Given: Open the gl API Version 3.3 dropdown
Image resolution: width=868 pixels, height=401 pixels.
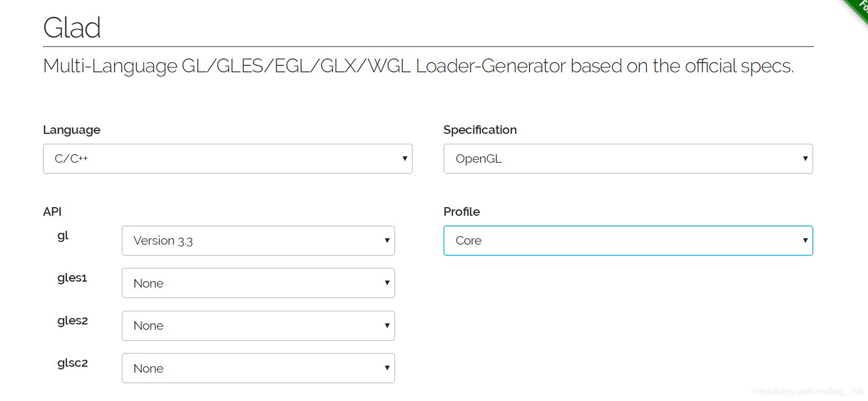Looking at the screenshot, I should click(x=258, y=240).
